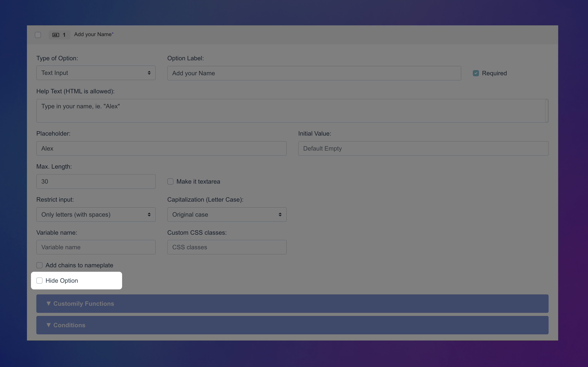The width and height of the screenshot is (588, 367).
Task: Click the Option Label input field
Action: pos(313,73)
